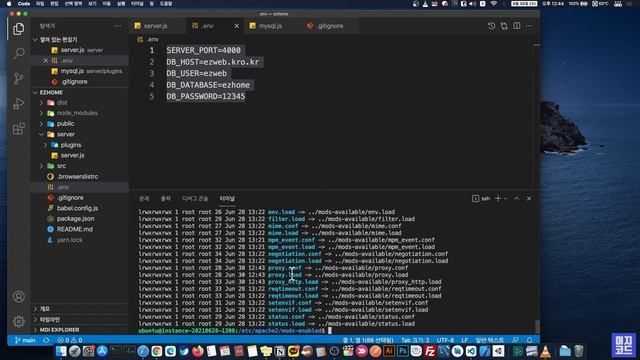This screenshot has width=640, height=360.
Task: Open yarn.lock in file tree
Action: tap(69, 240)
